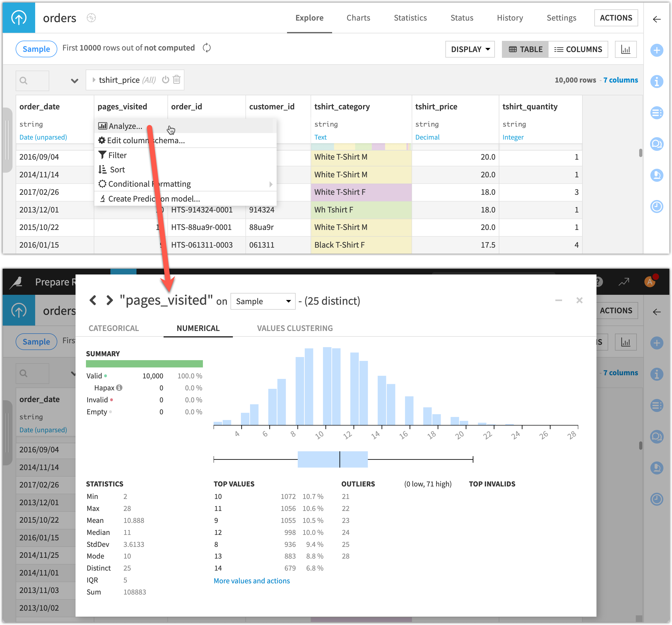Click the user avatar with notification badge

[x=650, y=282]
